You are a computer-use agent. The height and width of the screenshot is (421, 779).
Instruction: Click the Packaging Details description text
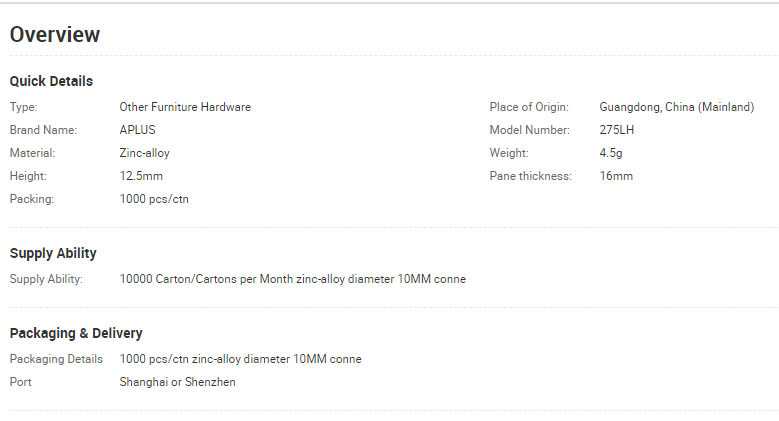(240, 359)
